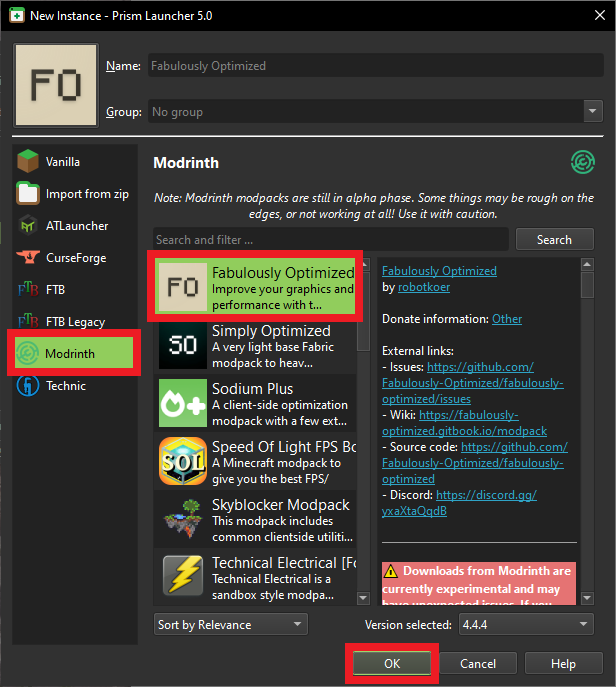The width and height of the screenshot is (616, 687).
Task: Click the modpack list scroll-down arrow
Action: click(x=363, y=598)
